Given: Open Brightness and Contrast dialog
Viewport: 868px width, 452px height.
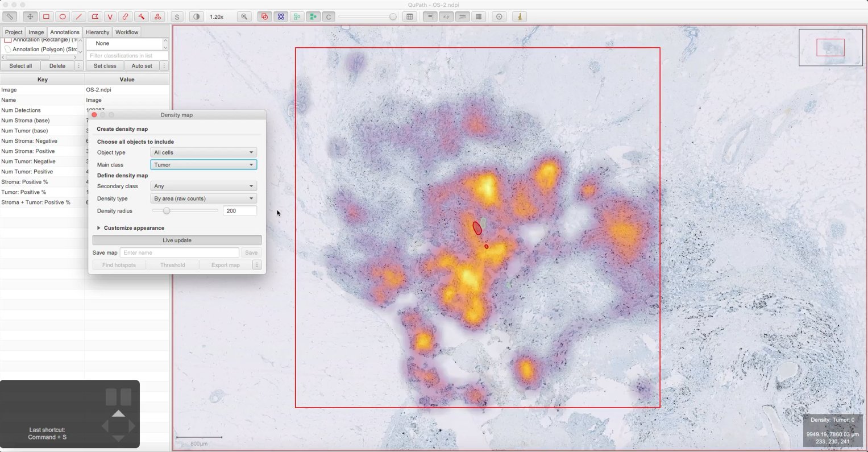Looking at the screenshot, I should coord(197,16).
